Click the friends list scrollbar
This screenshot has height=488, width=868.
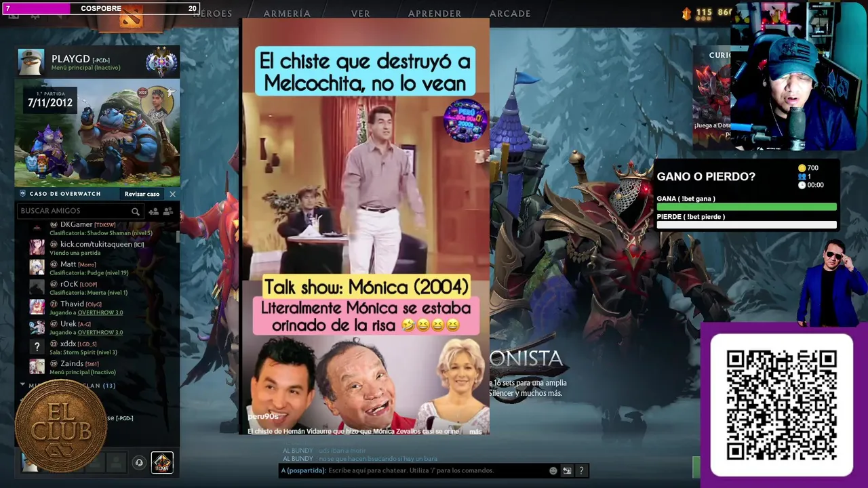coord(178,237)
